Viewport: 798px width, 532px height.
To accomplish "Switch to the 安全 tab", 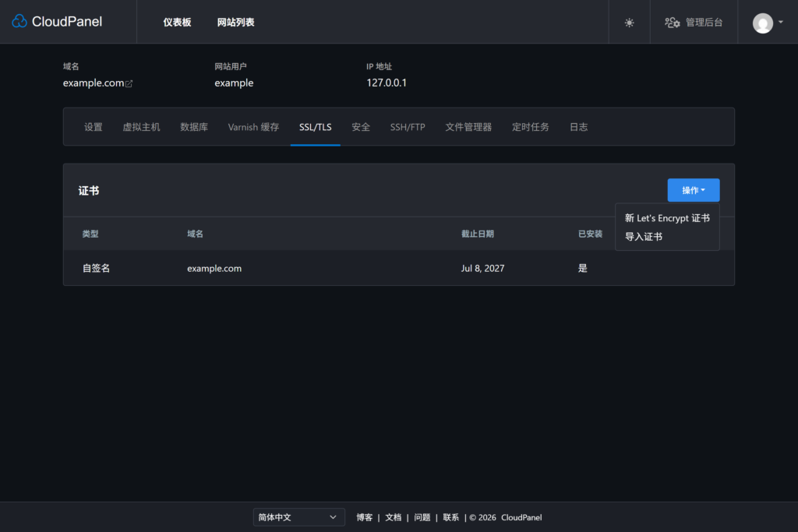I will (x=361, y=127).
